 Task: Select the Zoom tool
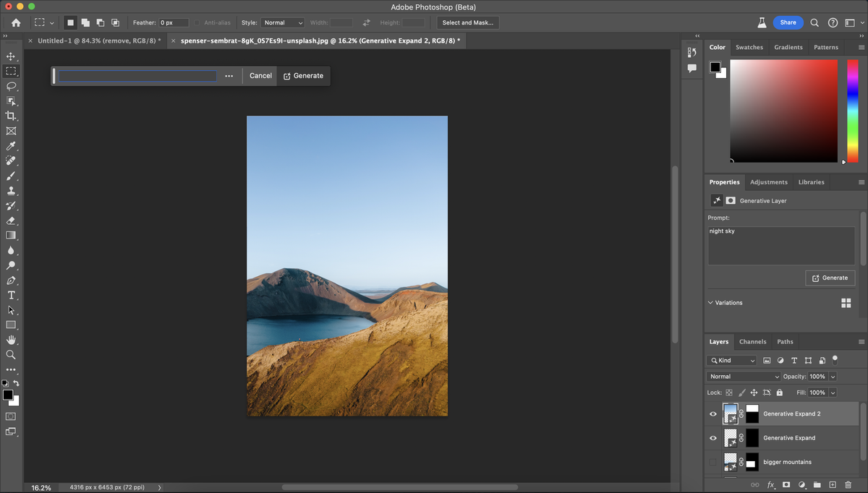tap(11, 354)
